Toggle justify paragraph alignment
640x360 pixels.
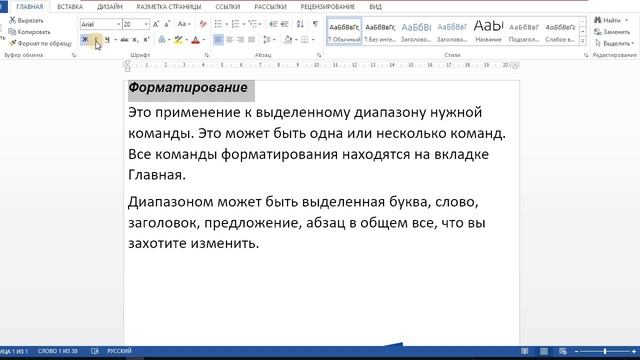251,40
